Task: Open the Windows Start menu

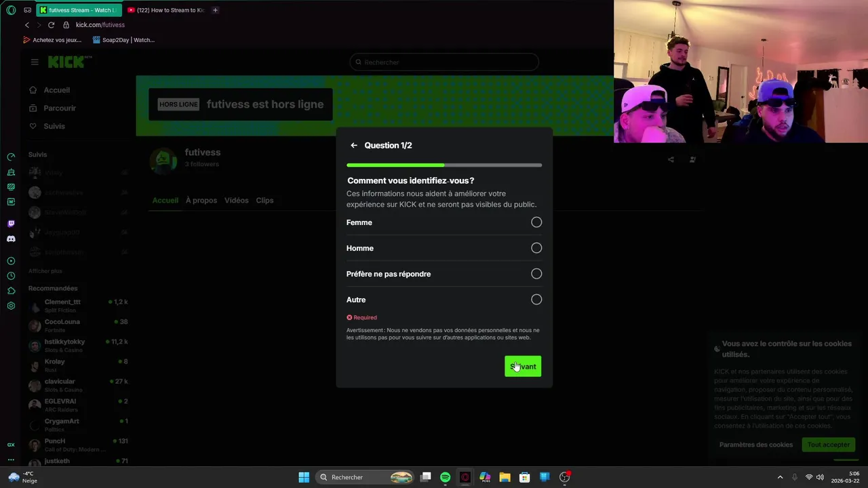Action: click(x=304, y=477)
